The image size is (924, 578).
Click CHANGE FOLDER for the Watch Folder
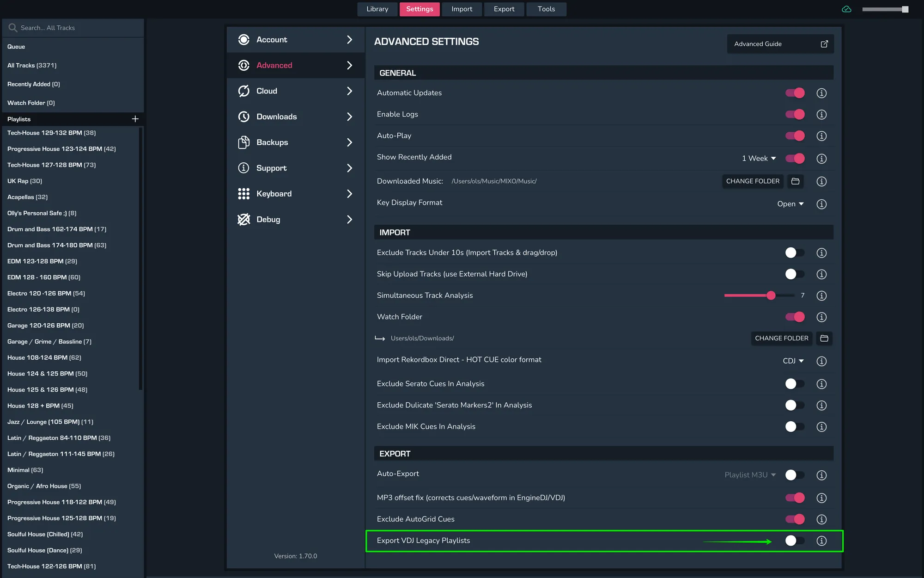(781, 338)
